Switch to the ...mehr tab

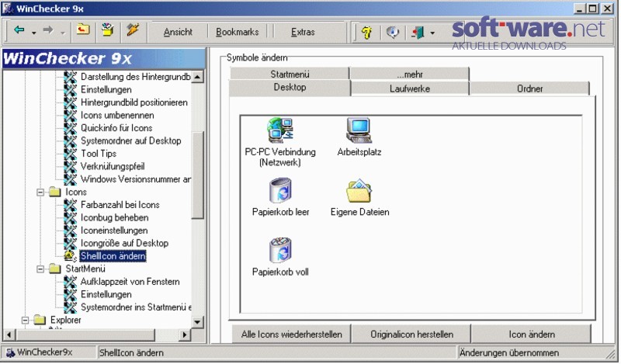coord(410,74)
